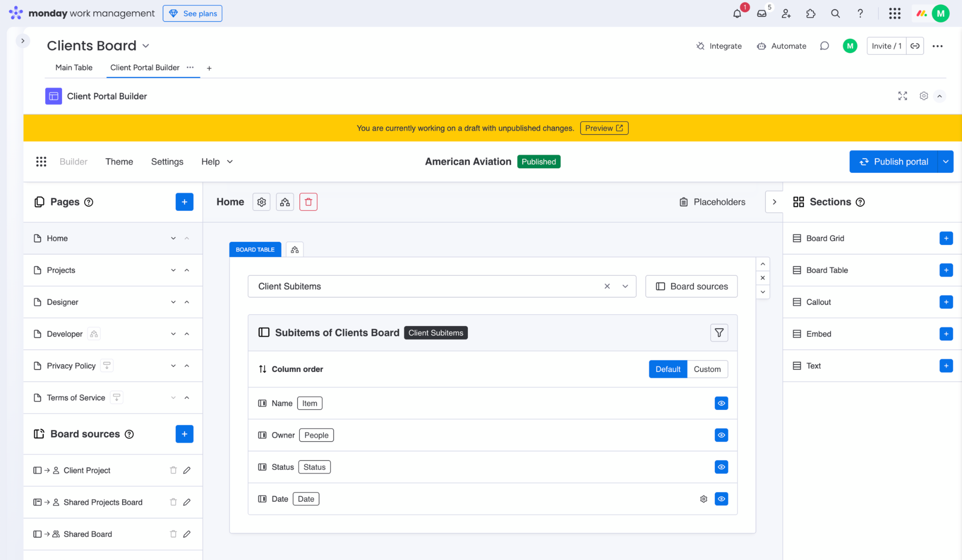The width and height of the screenshot is (962, 560).
Task: Select the search icon in the header
Action: point(835,13)
